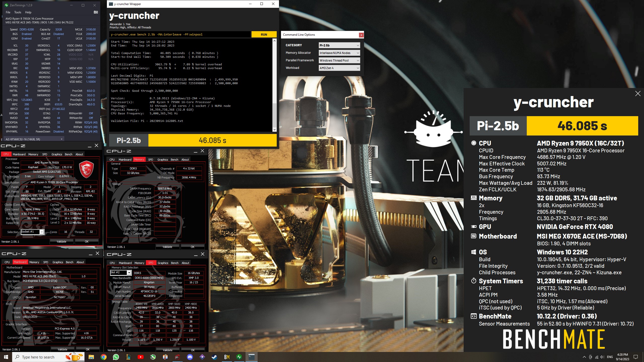The image size is (644, 362).
Task: Click Validate in the CPU-Z SPD window
Action: [168, 350]
